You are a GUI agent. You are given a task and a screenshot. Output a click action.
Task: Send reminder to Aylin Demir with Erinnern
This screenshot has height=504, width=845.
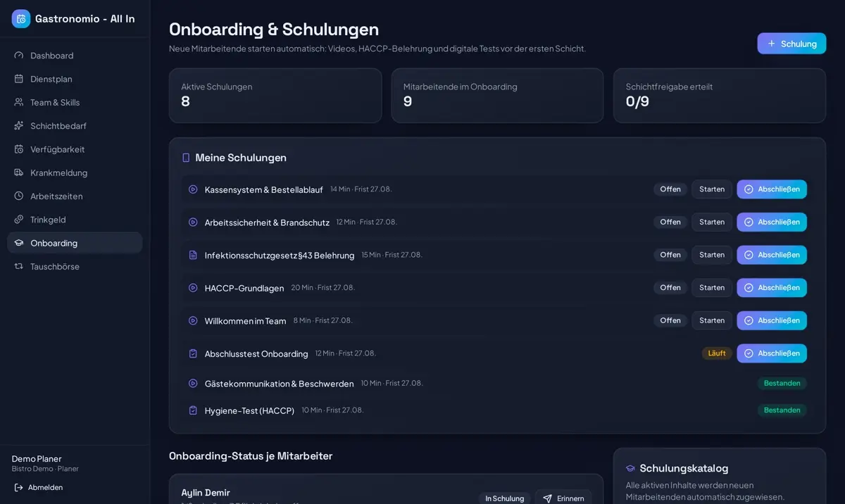click(x=563, y=498)
